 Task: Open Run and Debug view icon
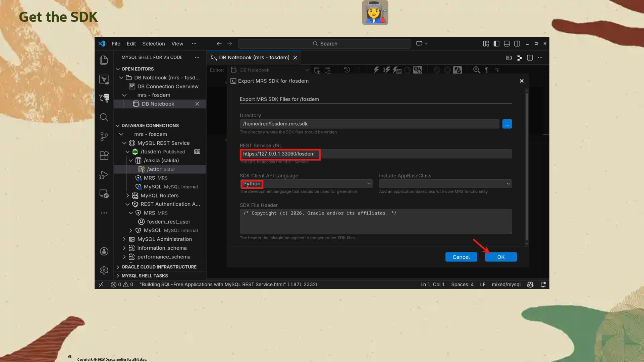[104, 175]
